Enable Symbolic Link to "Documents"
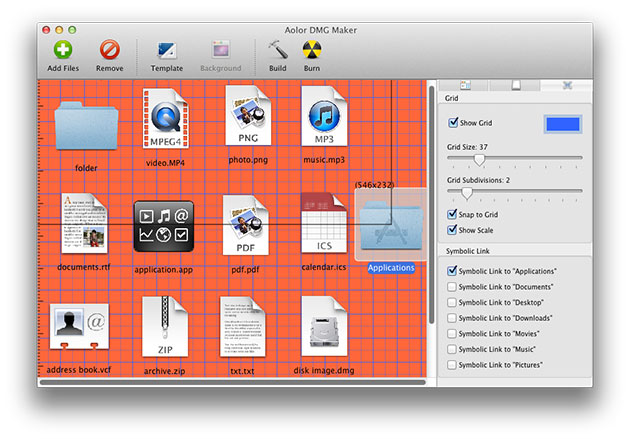This screenshot has height=439, width=630. pos(453,286)
